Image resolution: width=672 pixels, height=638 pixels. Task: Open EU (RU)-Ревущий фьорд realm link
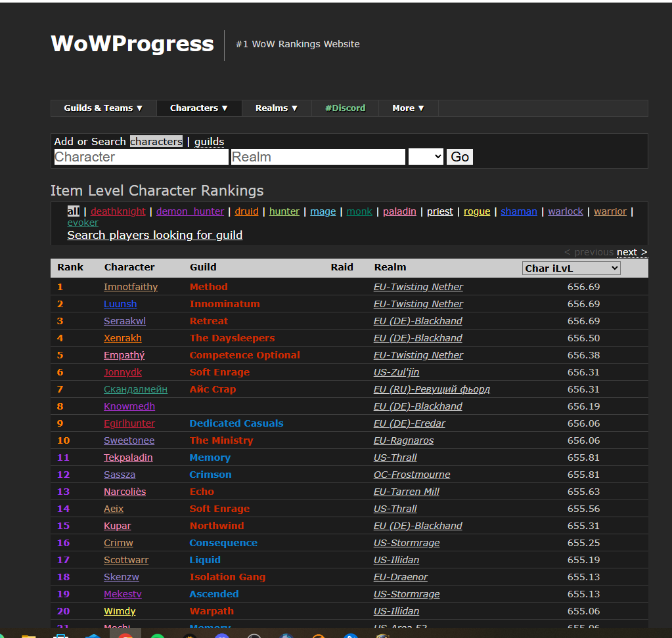[432, 389]
